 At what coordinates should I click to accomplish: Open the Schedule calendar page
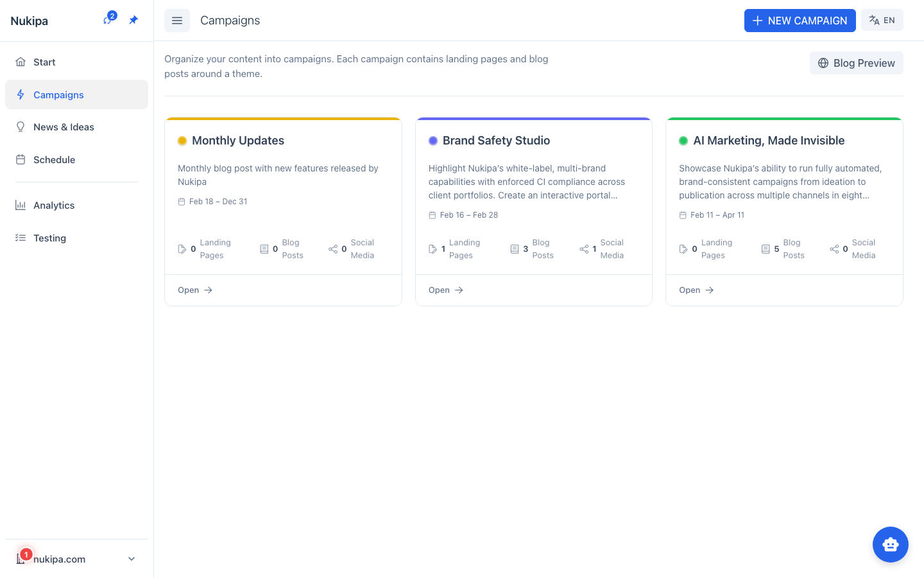point(54,160)
